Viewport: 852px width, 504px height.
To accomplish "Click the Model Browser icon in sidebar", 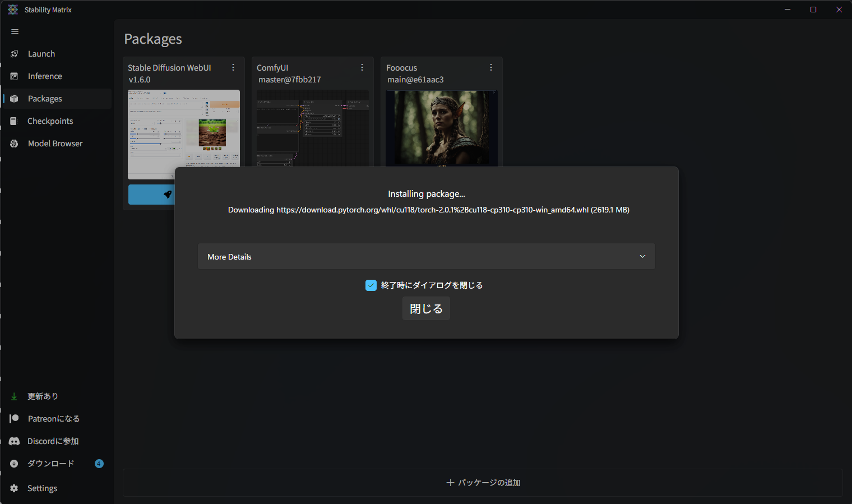I will 15,144.
